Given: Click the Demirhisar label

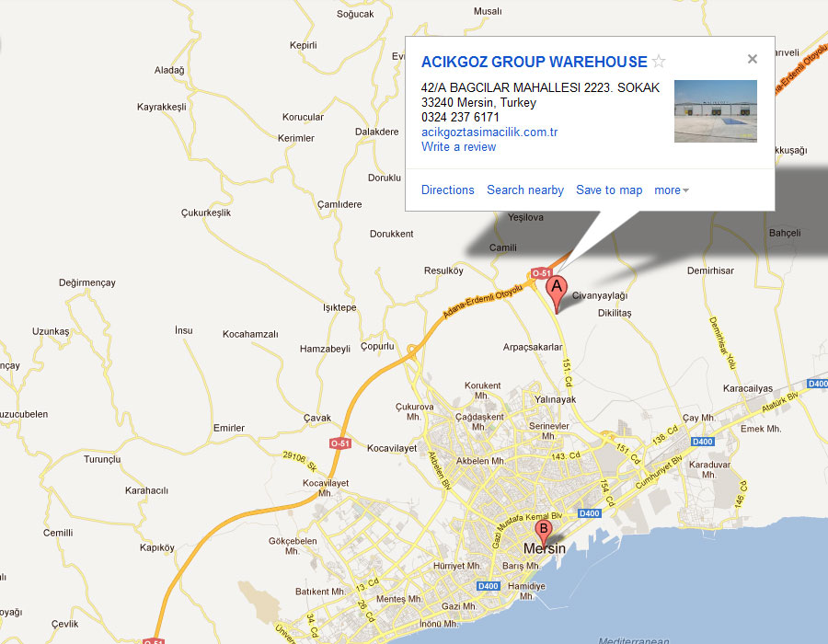Looking at the screenshot, I should pos(710,270).
